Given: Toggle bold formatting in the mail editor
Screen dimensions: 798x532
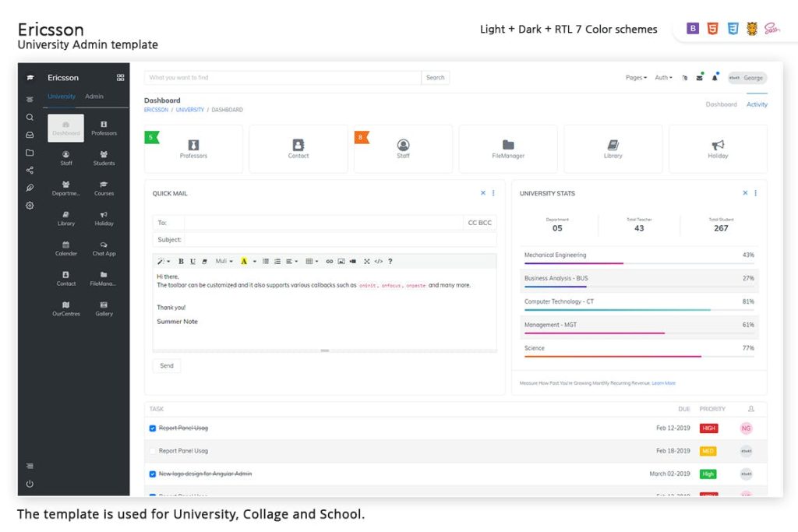Looking at the screenshot, I should pyautogui.click(x=182, y=261).
